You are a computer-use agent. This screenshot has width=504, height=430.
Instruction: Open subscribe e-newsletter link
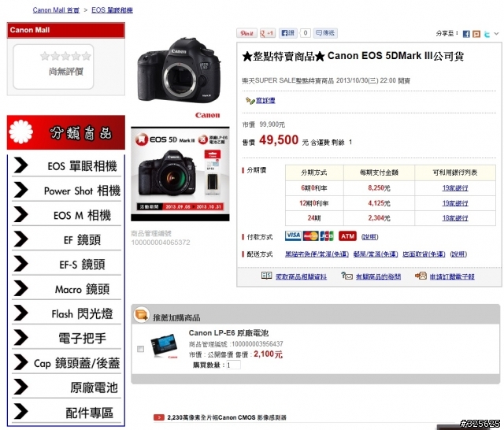pyautogui.click(x=452, y=276)
